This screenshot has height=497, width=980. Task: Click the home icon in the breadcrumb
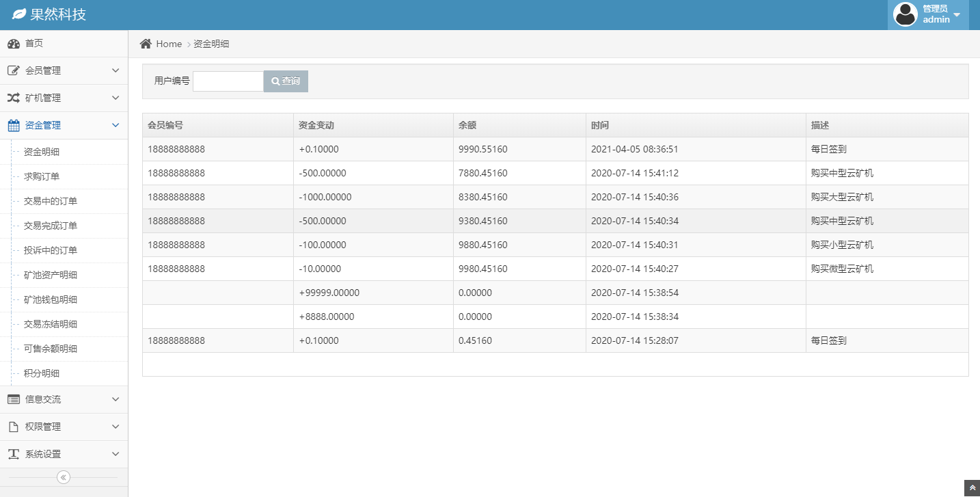(x=146, y=44)
